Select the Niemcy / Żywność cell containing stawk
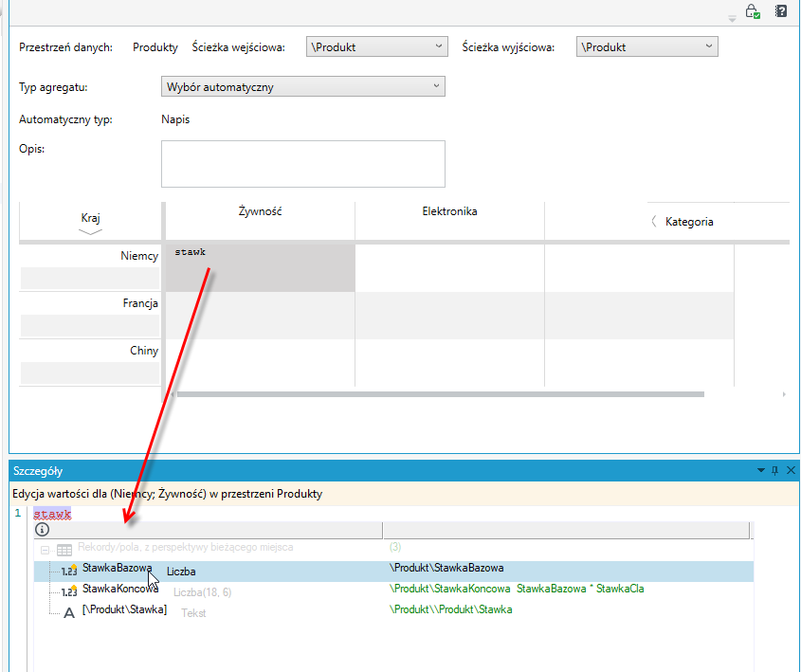The height and width of the screenshot is (672, 801). (261, 268)
